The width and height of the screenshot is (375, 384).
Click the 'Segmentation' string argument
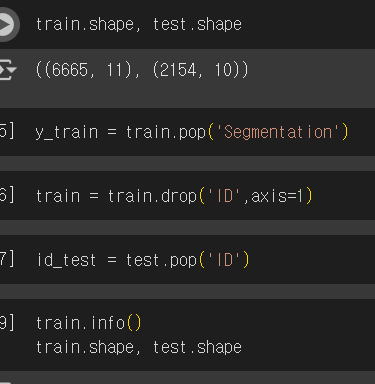(x=278, y=133)
